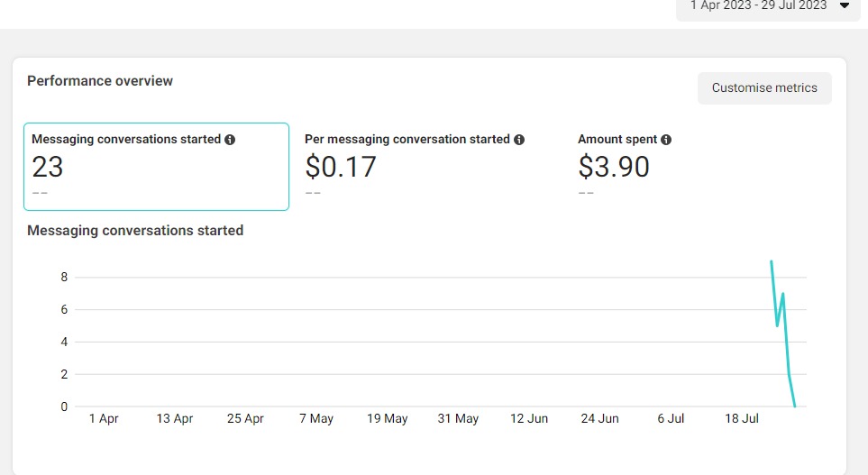
Task: Open the 1 Apr 2023 - 29 Jul 2023 date selector
Action: [768, 8]
